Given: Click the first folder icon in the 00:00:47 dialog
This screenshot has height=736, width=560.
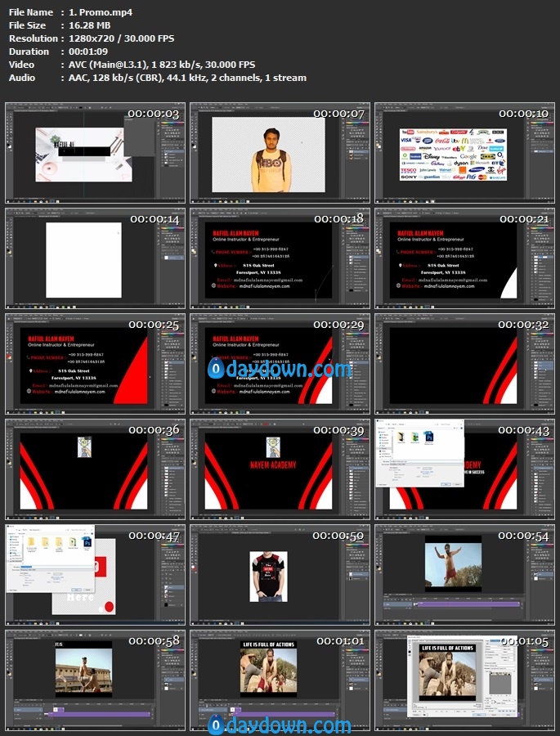Looking at the screenshot, I should (x=31, y=542).
